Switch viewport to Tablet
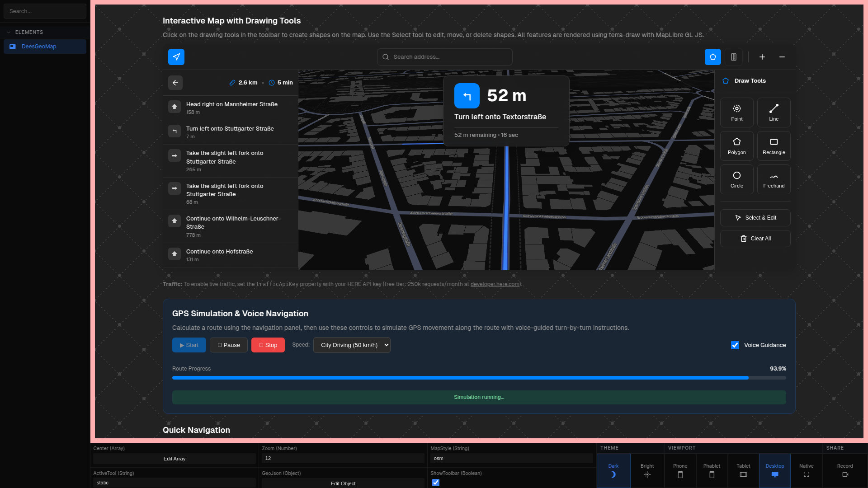 pos(743,470)
